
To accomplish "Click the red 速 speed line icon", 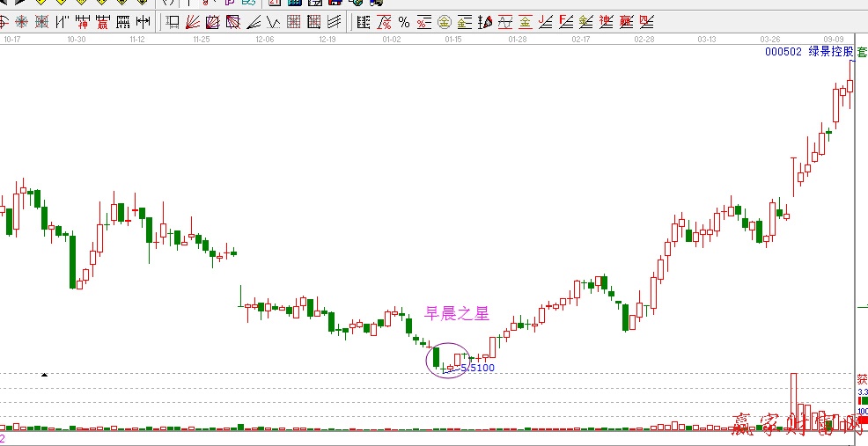I will pyautogui.click(x=607, y=22).
